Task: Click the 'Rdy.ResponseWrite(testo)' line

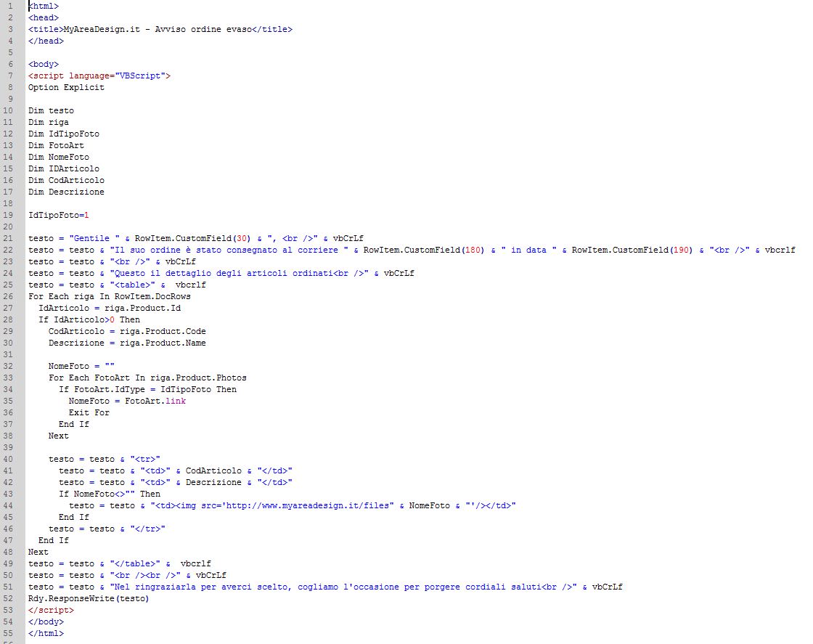Action: 89,598
